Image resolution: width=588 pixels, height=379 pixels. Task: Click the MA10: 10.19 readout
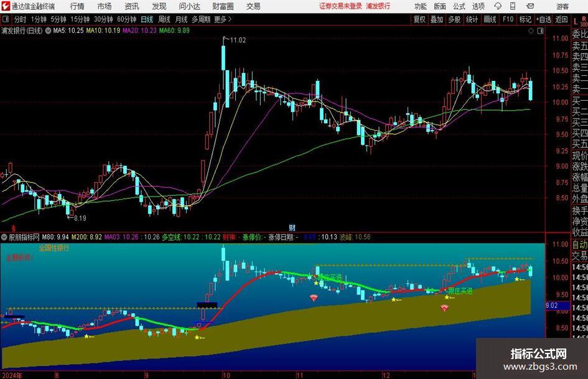point(103,30)
